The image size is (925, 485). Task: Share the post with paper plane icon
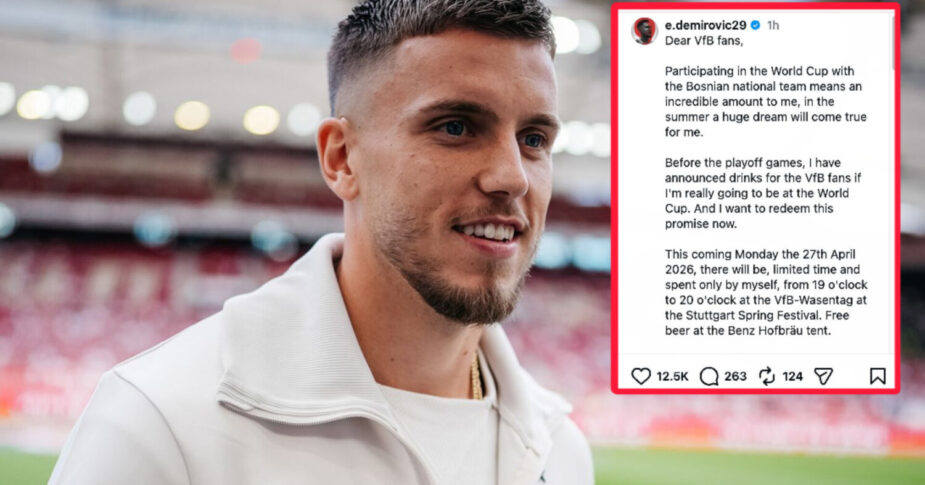824,376
